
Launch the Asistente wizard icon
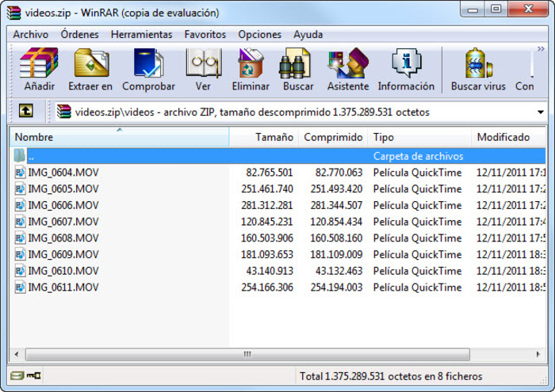348,69
